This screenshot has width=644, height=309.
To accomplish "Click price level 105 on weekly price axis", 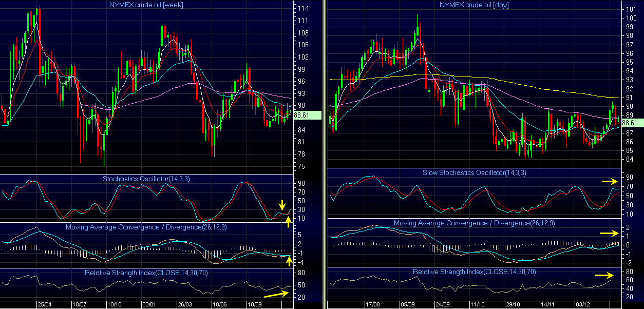I will tap(302, 45).
